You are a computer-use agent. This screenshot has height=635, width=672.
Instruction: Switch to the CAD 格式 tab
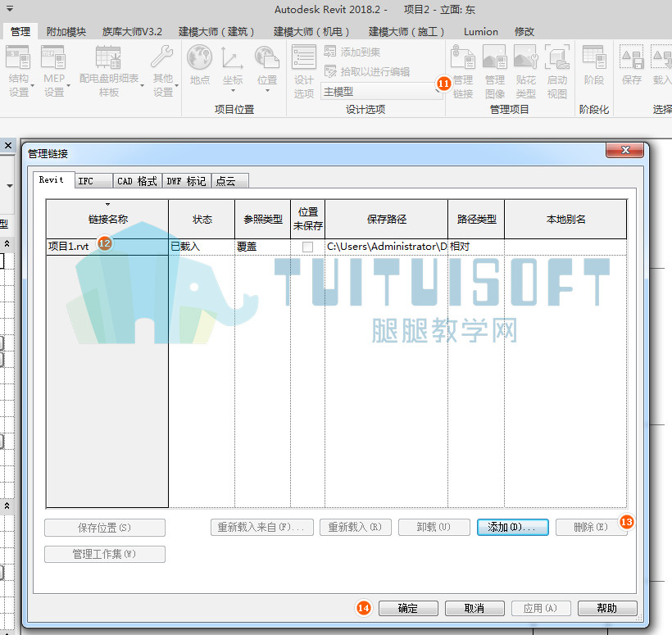coord(137,181)
